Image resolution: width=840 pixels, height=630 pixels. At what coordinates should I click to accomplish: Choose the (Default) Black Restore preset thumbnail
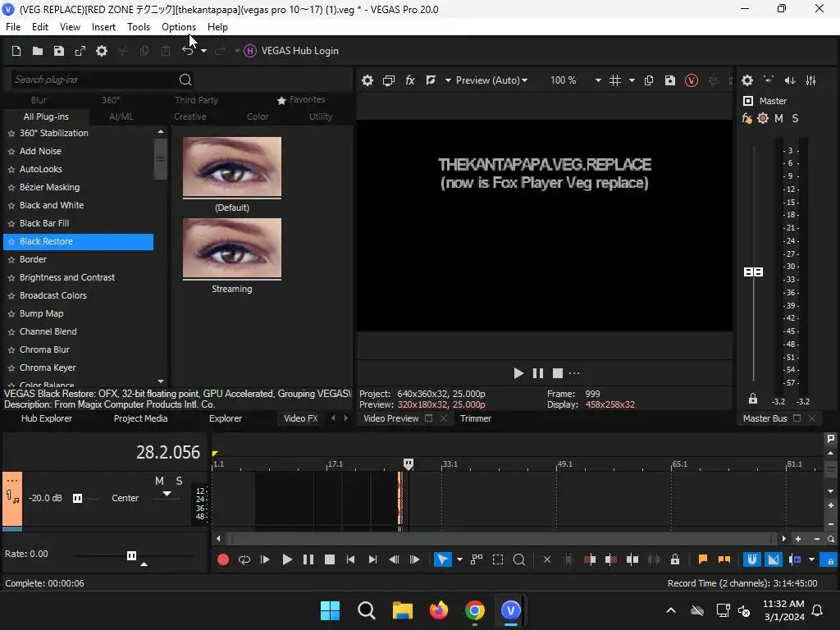232,167
